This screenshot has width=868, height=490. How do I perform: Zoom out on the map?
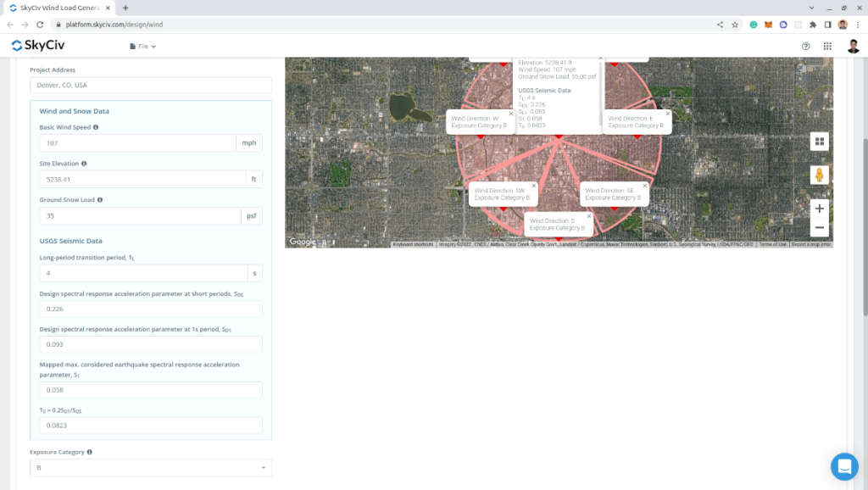coord(819,227)
